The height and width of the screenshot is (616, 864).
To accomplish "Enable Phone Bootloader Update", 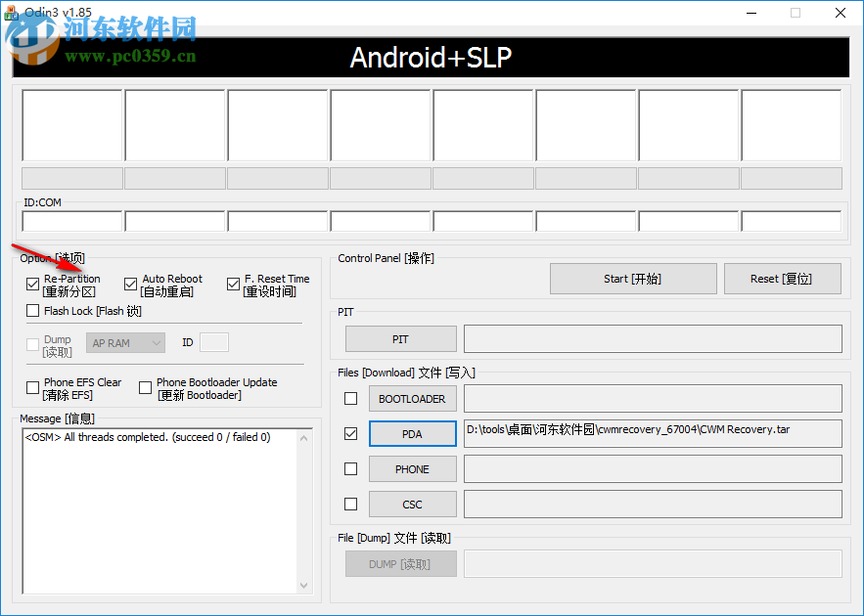I will (x=145, y=387).
